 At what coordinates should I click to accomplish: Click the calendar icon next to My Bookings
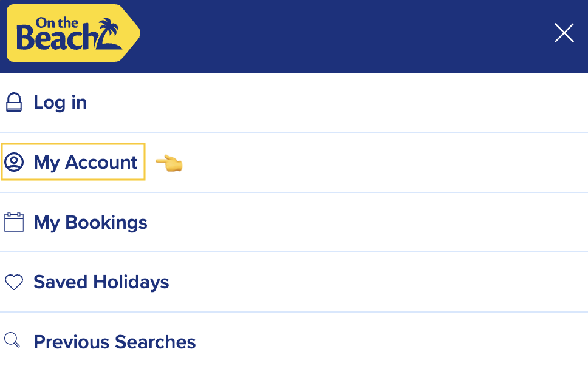tap(13, 222)
